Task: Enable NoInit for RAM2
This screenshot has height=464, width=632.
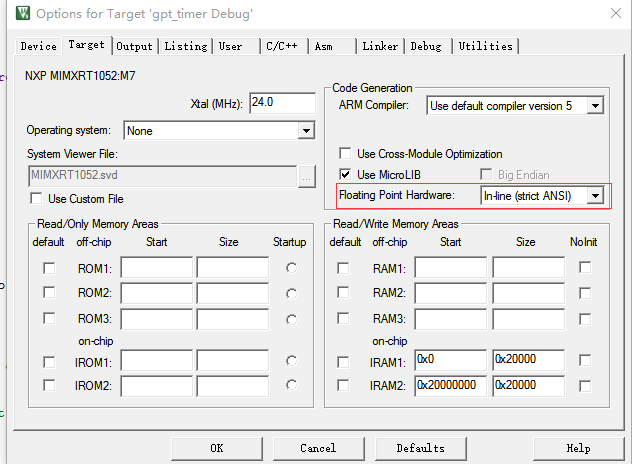Action: pyautogui.click(x=585, y=293)
